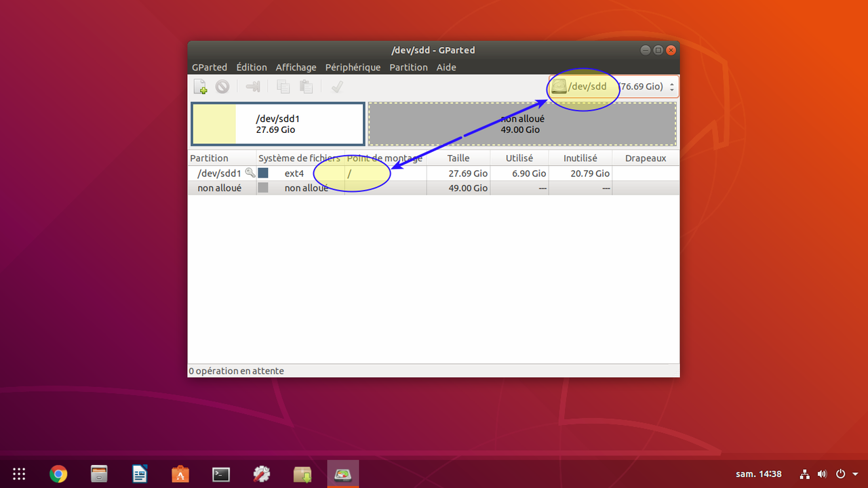Open the Édition menu
Viewport: 868px width, 488px height.
tap(252, 67)
